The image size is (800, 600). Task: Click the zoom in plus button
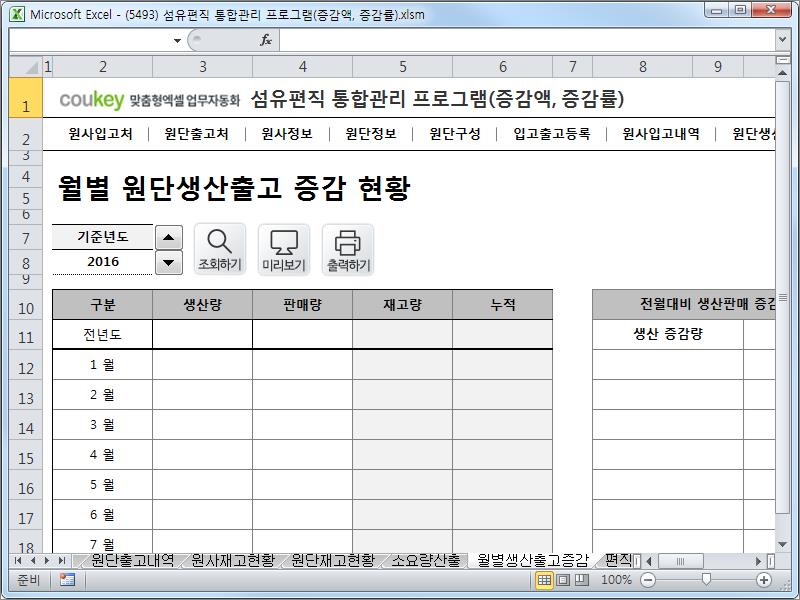(x=764, y=580)
